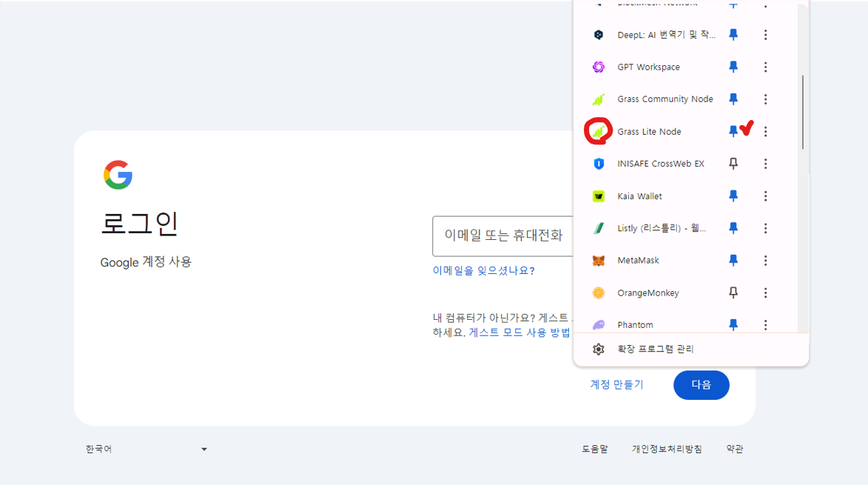Open more options for Kaia Wallet
The width and height of the screenshot is (868, 485).
click(x=766, y=196)
